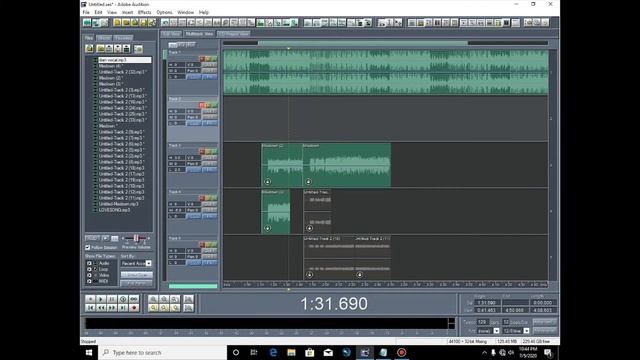Zoom in horizontally on the timeline
Image resolution: width=640 pixels, height=360 pixels.
[x=153, y=299]
